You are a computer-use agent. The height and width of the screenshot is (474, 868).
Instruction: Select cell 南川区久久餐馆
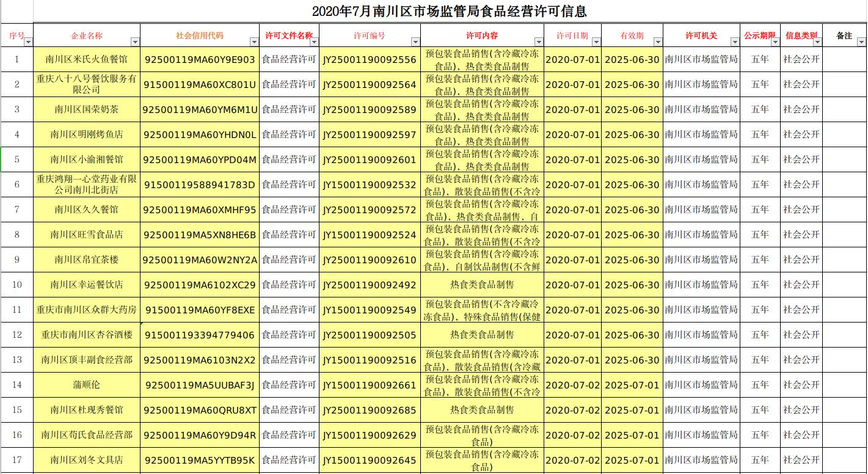point(87,210)
